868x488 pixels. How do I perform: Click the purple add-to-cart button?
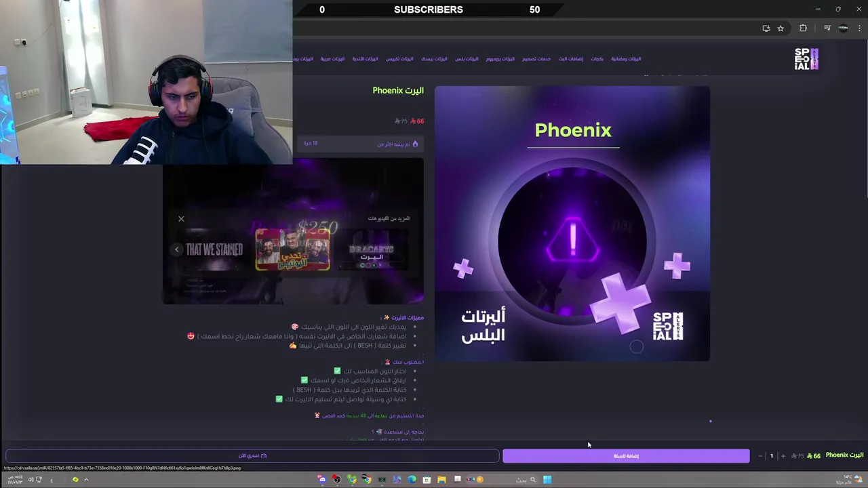(626, 456)
